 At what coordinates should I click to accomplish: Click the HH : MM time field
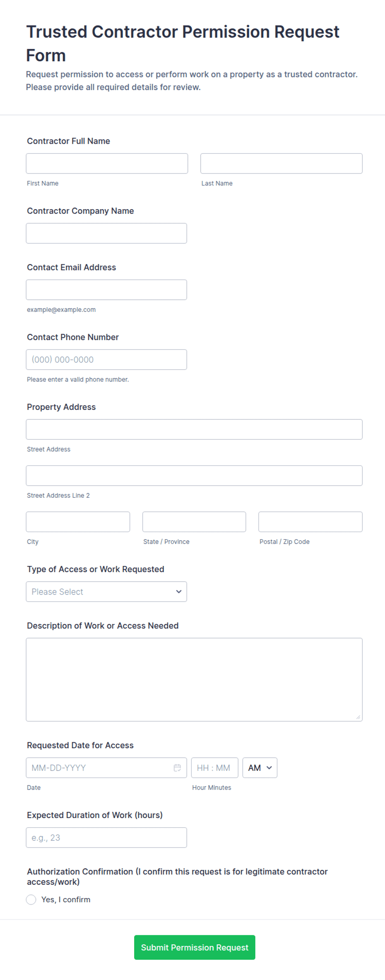click(214, 768)
